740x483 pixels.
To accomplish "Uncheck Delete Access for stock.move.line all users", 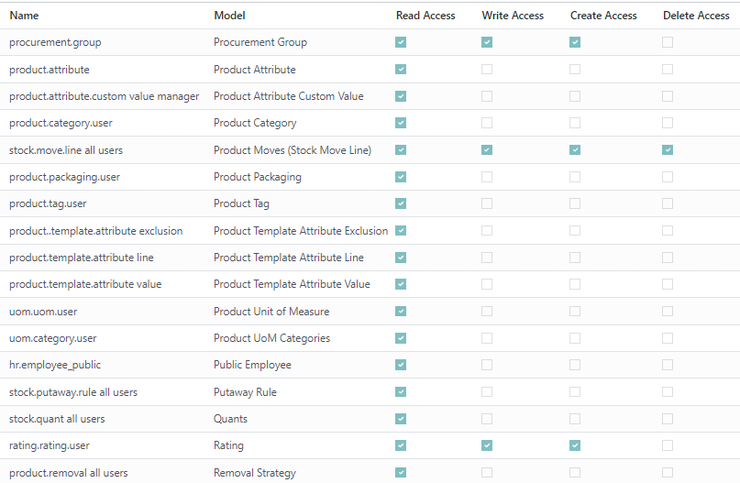I will pyautogui.click(x=667, y=150).
